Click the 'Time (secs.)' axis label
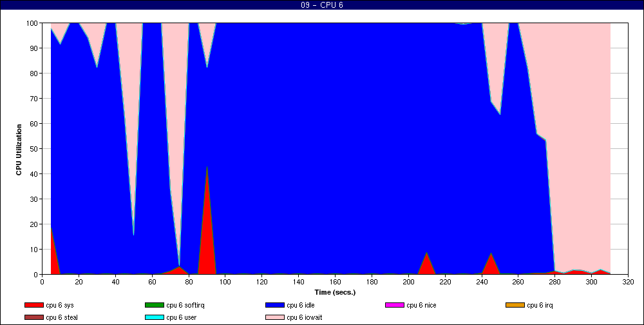644x325 pixels. [335, 293]
